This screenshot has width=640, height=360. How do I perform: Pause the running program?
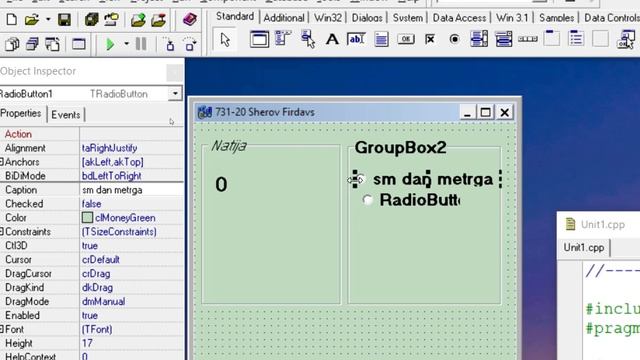point(141,44)
